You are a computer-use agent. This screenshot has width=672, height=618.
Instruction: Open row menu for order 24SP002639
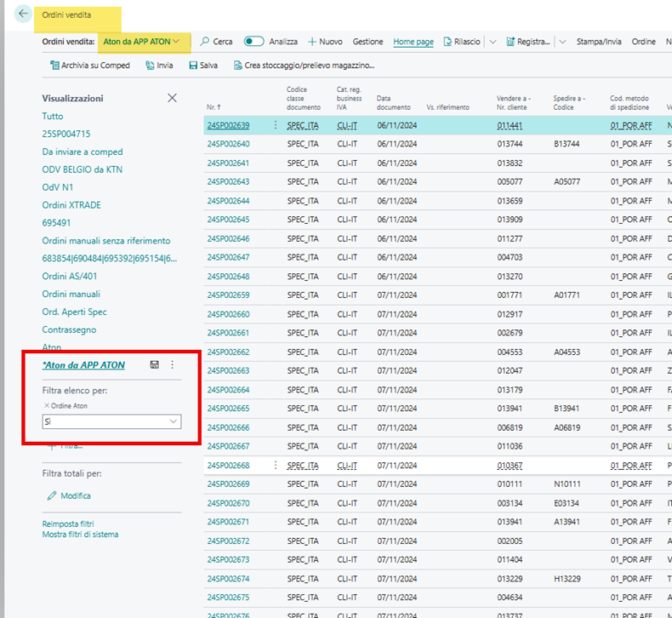tap(275, 125)
